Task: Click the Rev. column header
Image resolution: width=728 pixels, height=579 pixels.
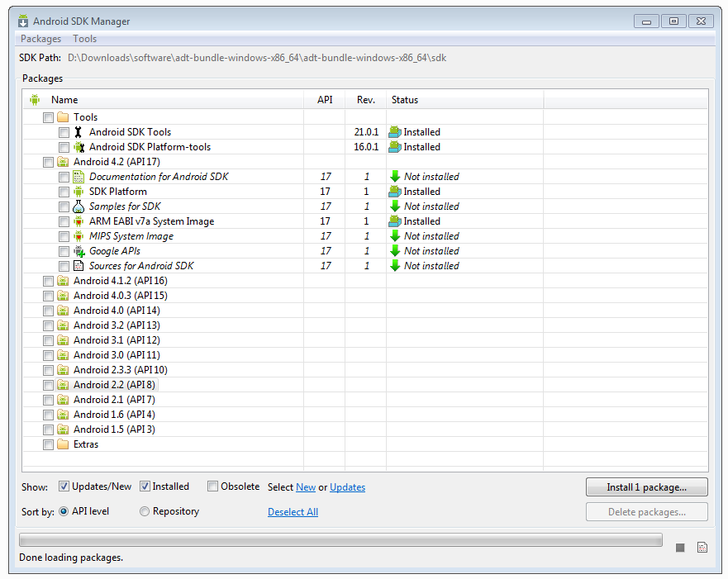Action: (366, 100)
